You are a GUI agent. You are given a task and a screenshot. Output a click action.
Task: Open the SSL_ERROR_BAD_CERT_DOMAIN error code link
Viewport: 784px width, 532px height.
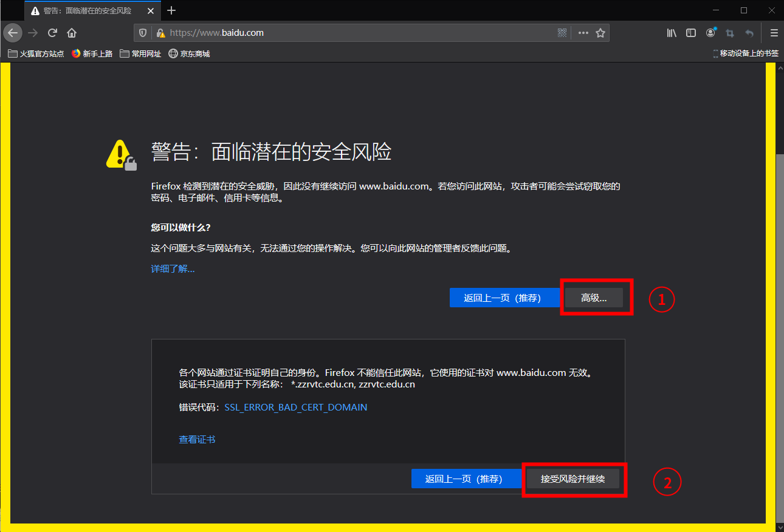(296, 407)
